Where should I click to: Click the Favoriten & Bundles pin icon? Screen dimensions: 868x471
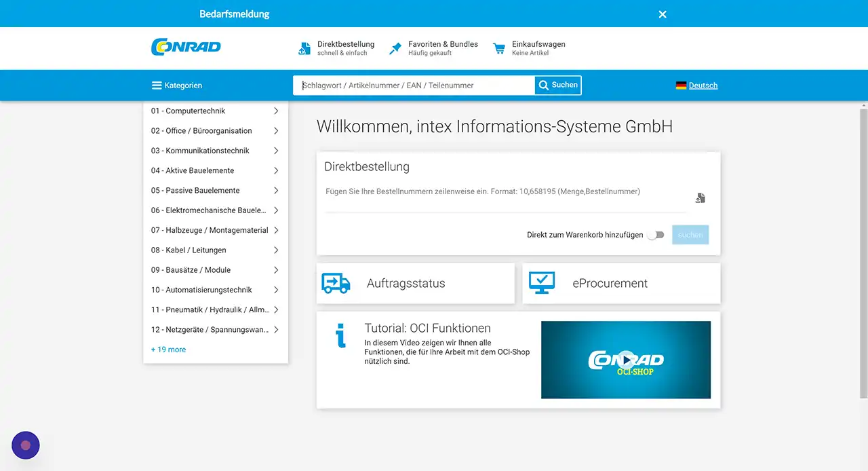(395, 48)
